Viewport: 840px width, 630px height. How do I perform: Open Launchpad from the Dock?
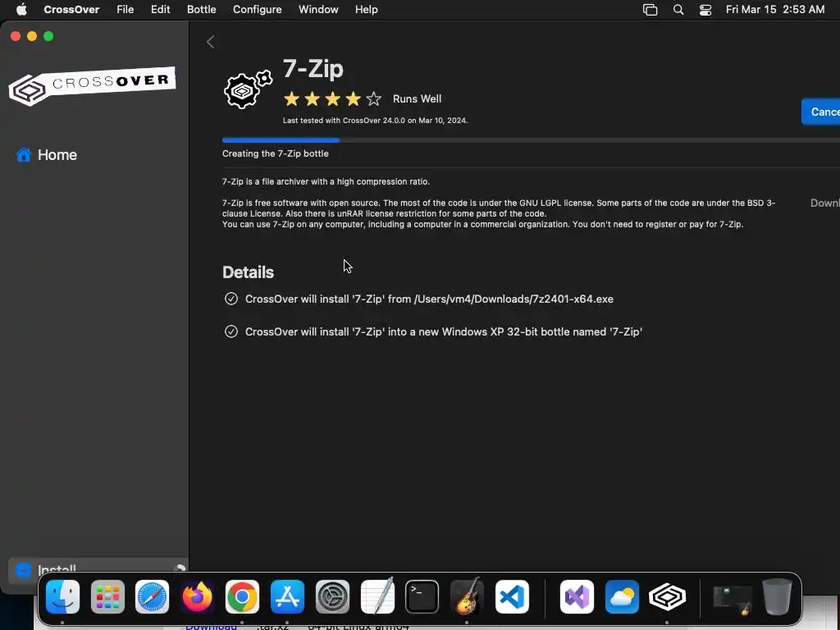[x=107, y=596]
